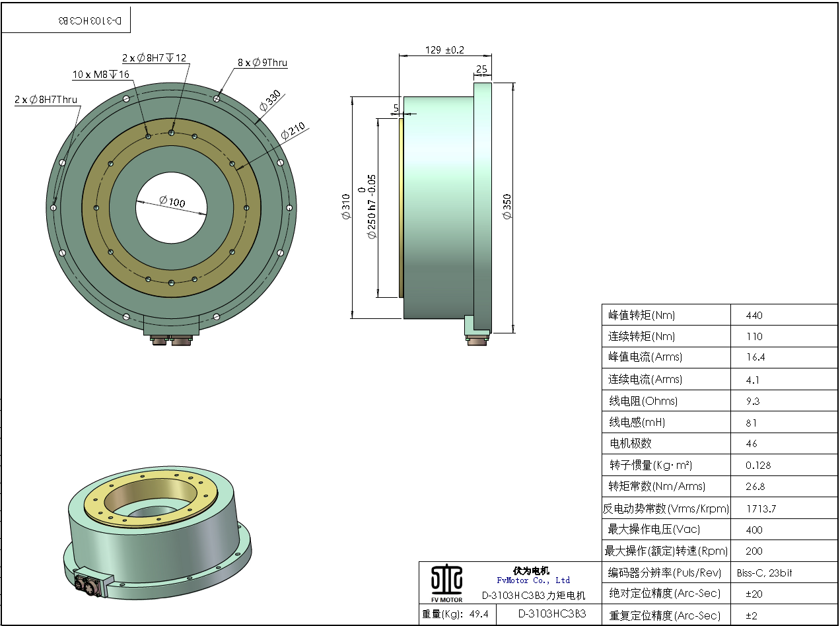This screenshot has height=626, width=840.
Task: Select the continuous torque value 110
Action: tap(754, 337)
